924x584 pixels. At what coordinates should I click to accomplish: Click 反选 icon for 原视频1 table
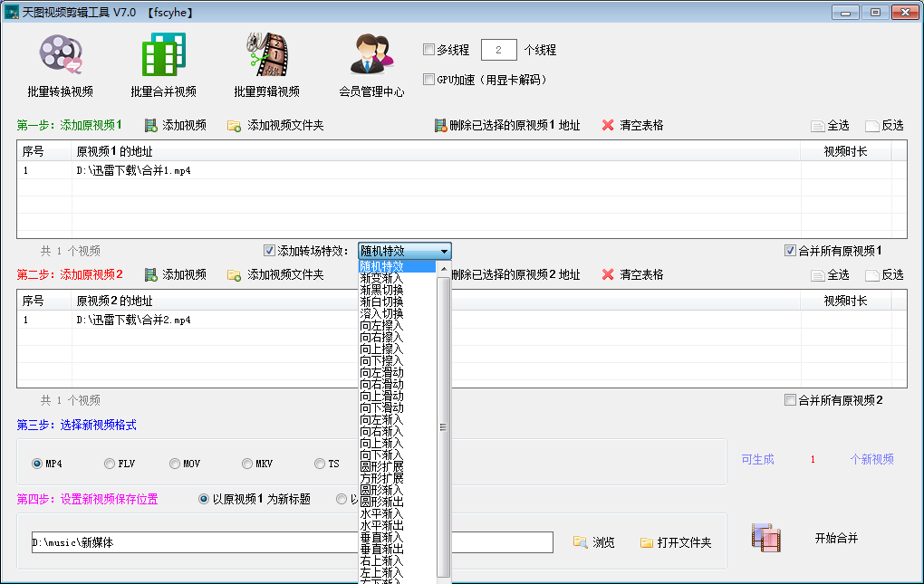871,126
